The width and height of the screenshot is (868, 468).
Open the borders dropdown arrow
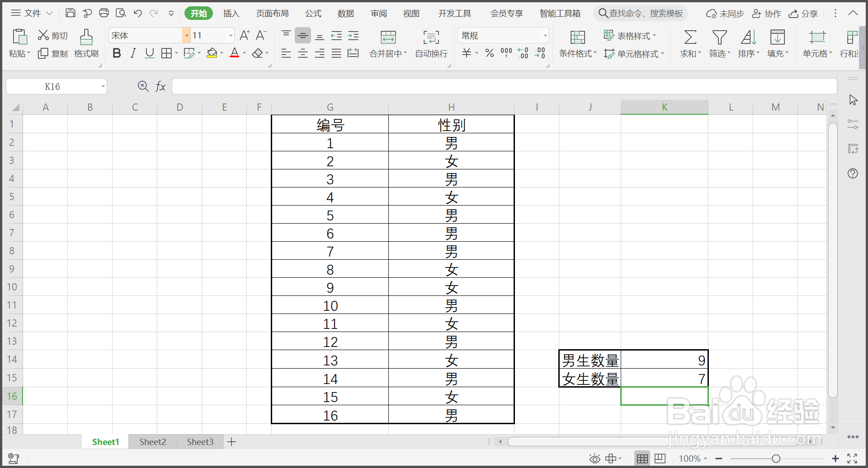(x=176, y=53)
